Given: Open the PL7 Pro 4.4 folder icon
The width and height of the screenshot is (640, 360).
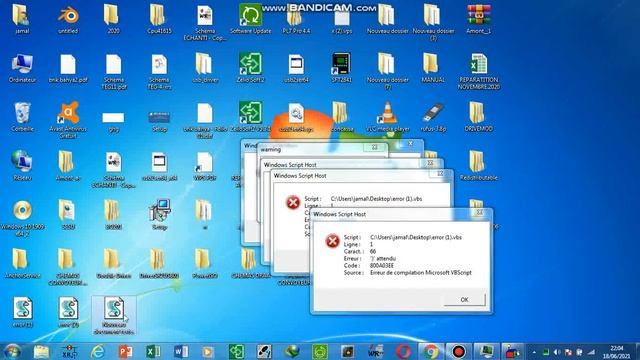Looking at the screenshot, I should pyautogui.click(x=296, y=18).
